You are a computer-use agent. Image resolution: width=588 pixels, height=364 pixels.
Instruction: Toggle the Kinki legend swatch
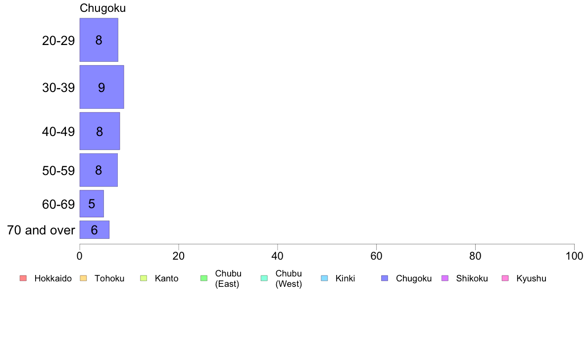[x=324, y=278]
